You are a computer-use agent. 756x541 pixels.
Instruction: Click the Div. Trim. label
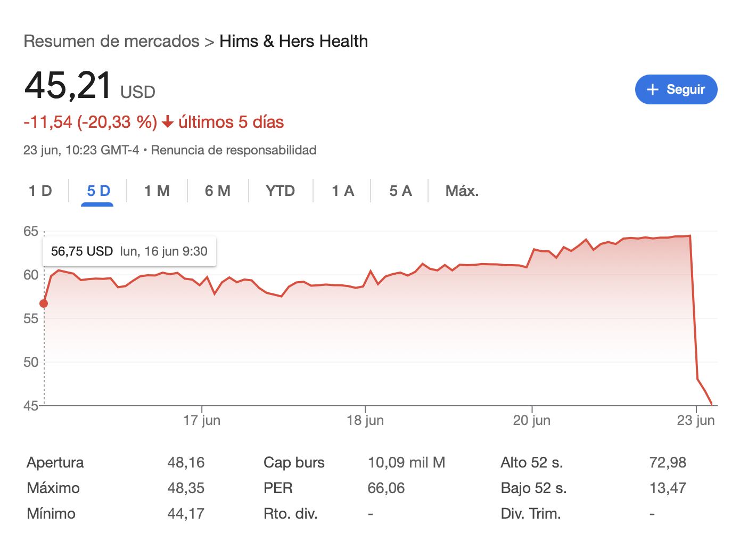coord(531,513)
